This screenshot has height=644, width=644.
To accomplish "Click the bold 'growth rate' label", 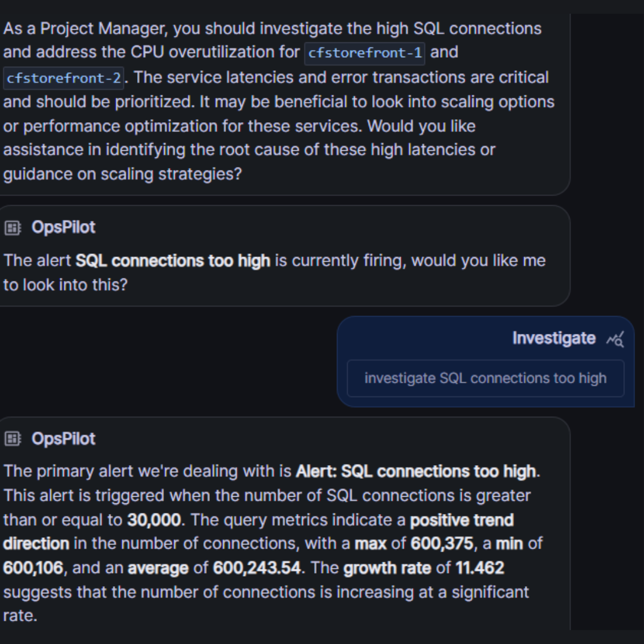I will (x=387, y=568).
